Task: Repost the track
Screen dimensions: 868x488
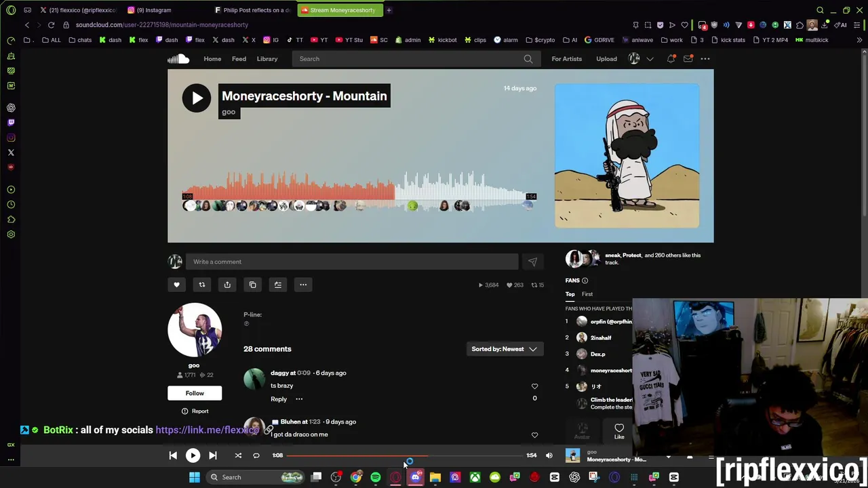Action: pos(201,285)
